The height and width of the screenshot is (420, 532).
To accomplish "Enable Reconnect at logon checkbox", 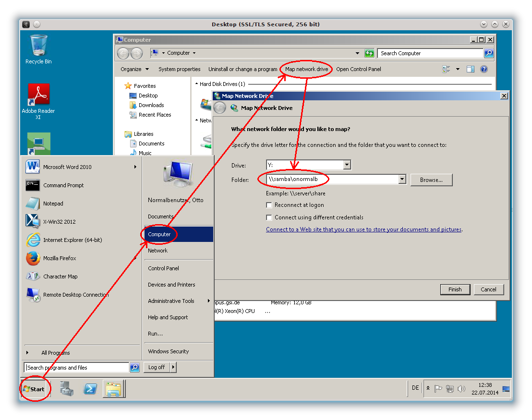I will (269, 205).
